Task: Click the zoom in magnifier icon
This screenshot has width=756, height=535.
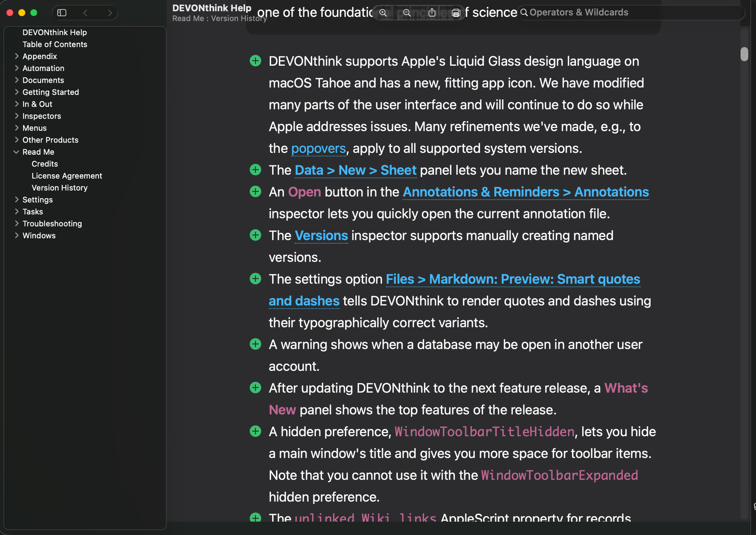Action: [383, 13]
